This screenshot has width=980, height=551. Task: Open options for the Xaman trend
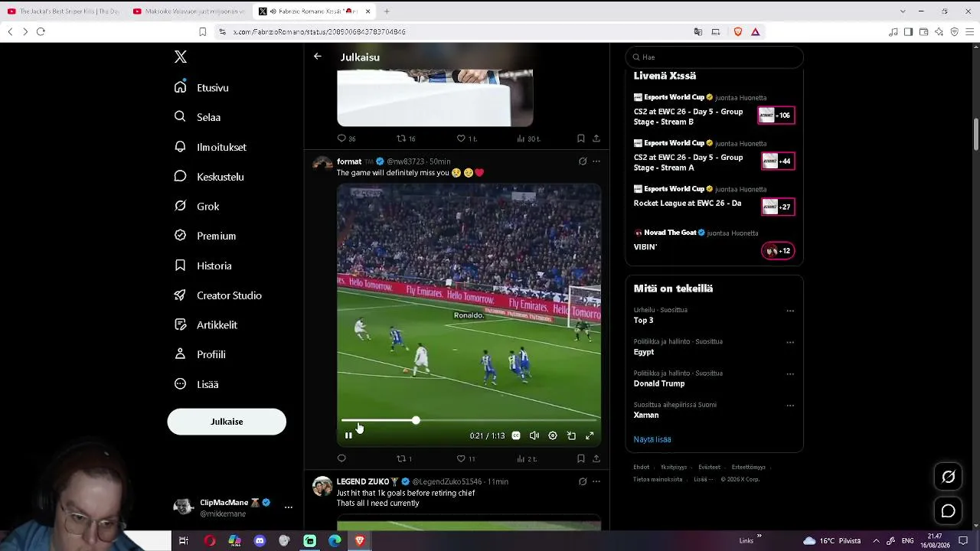[x=790, y=406]
